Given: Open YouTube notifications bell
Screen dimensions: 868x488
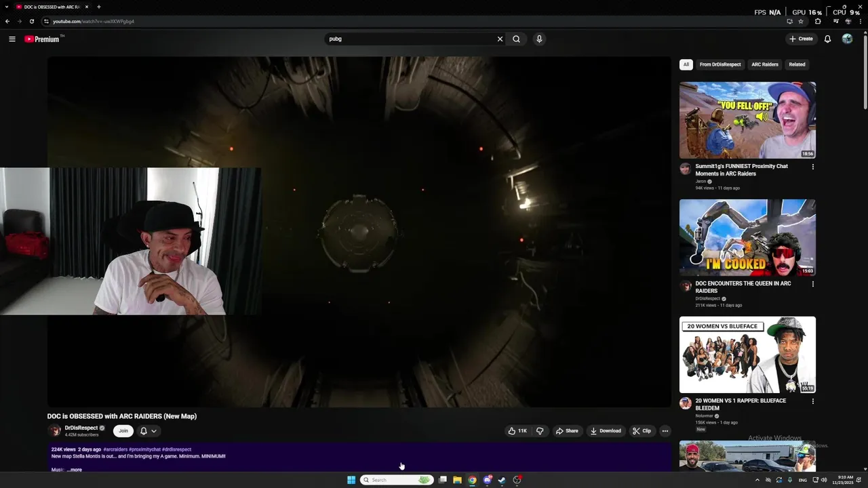Looking at the screenshot, I should 827,39.
